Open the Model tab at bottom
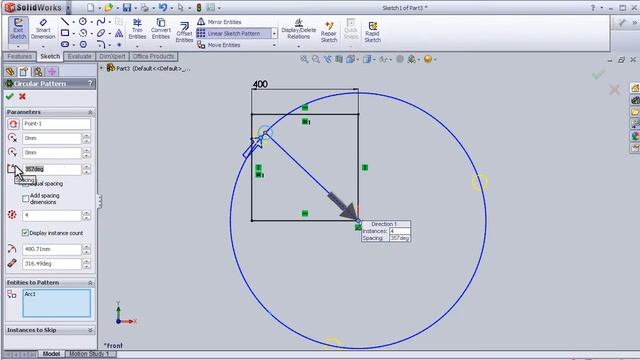Screen dimensions: 640x360 point(51,353)
